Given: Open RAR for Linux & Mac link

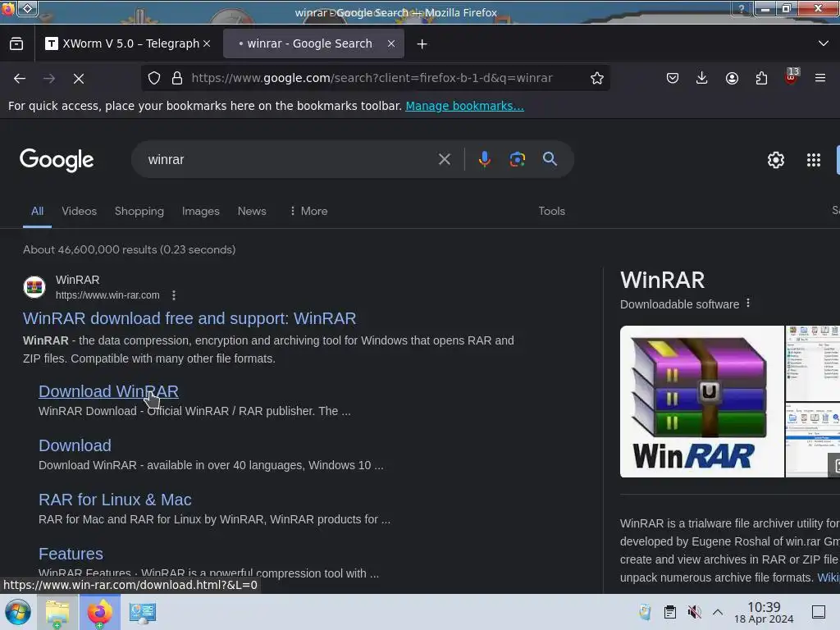Looking at the screenshot, I should (115, 500).
